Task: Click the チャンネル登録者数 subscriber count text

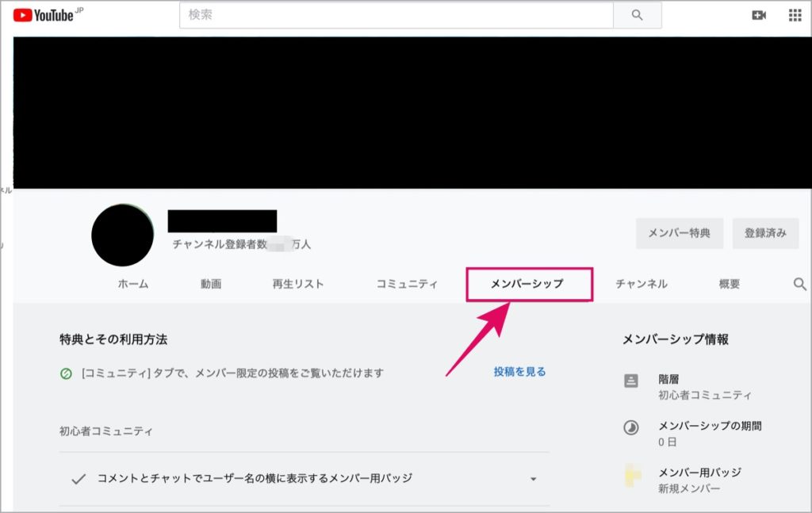Action: click(241, 244)
